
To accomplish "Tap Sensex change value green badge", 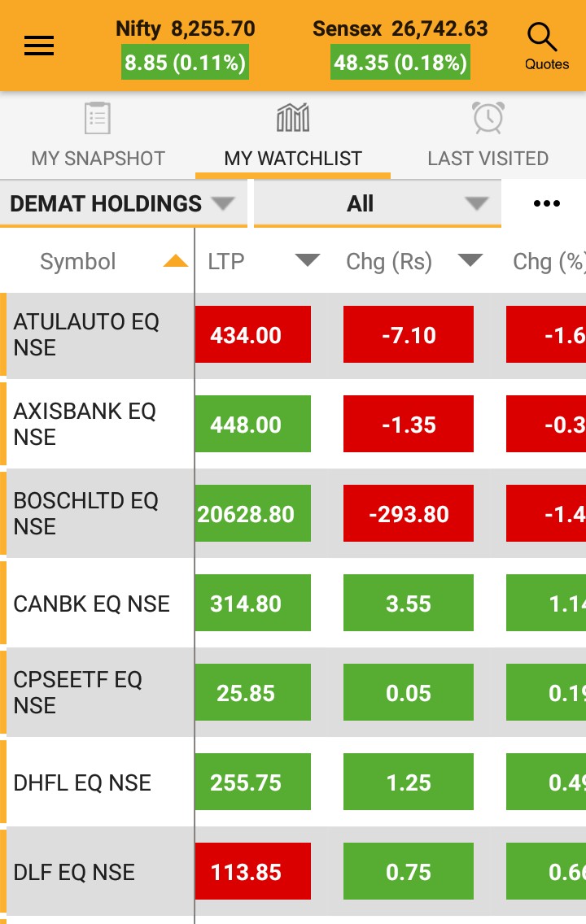I will 400,63.
